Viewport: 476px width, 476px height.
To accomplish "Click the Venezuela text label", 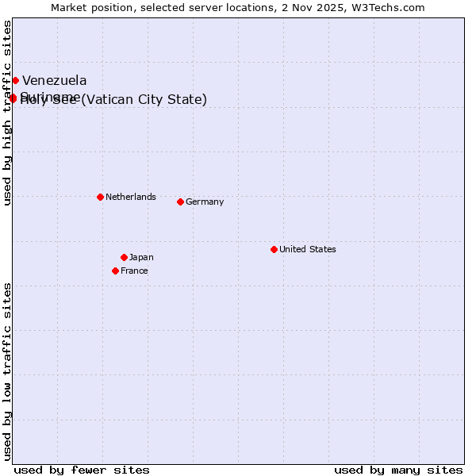I will point(54,80).
